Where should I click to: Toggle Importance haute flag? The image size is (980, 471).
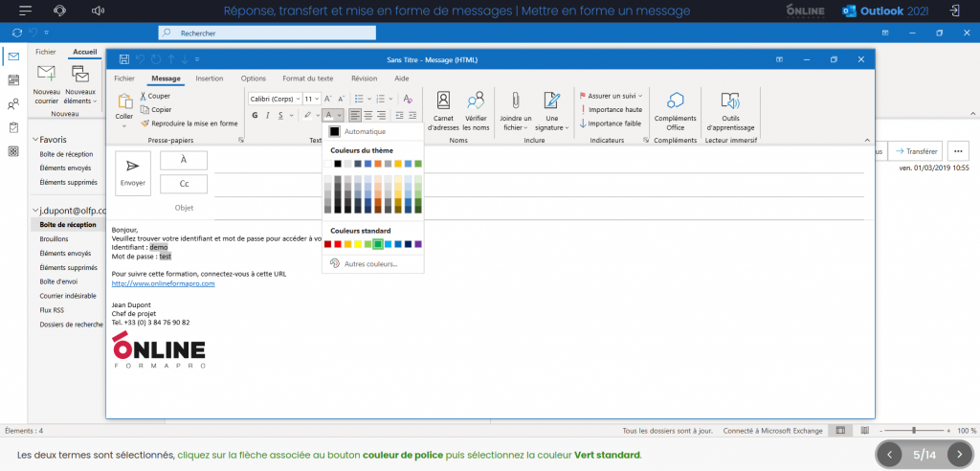613,109
